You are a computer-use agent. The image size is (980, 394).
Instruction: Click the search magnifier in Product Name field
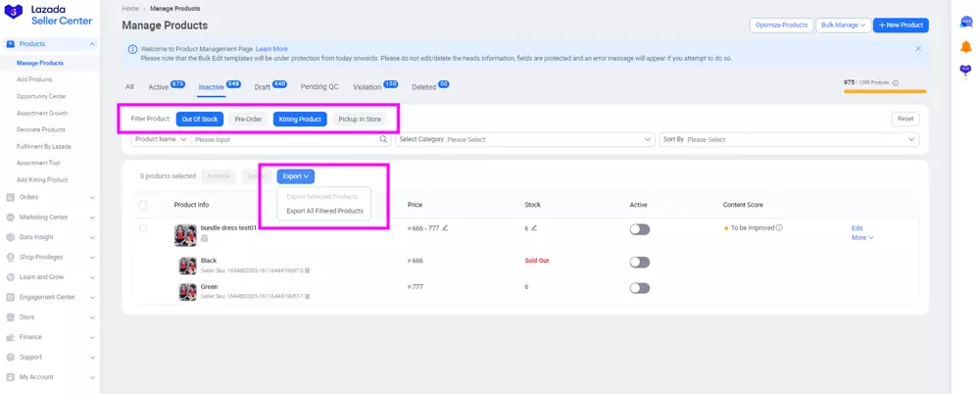384,140
